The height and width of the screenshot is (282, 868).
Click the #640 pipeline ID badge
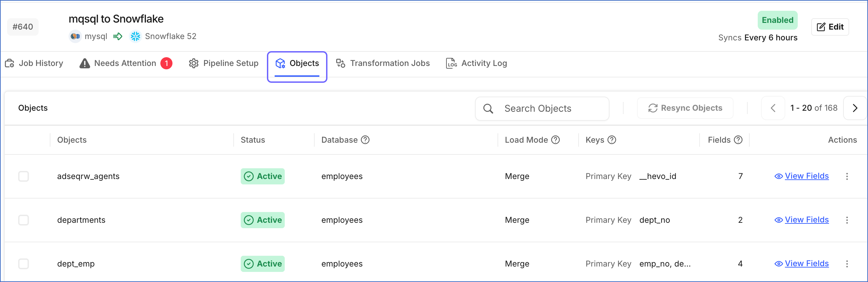23,27
